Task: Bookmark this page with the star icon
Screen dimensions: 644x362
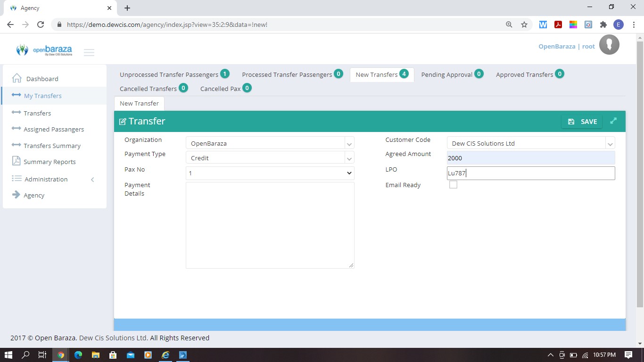Action: (x=524, y=25)
